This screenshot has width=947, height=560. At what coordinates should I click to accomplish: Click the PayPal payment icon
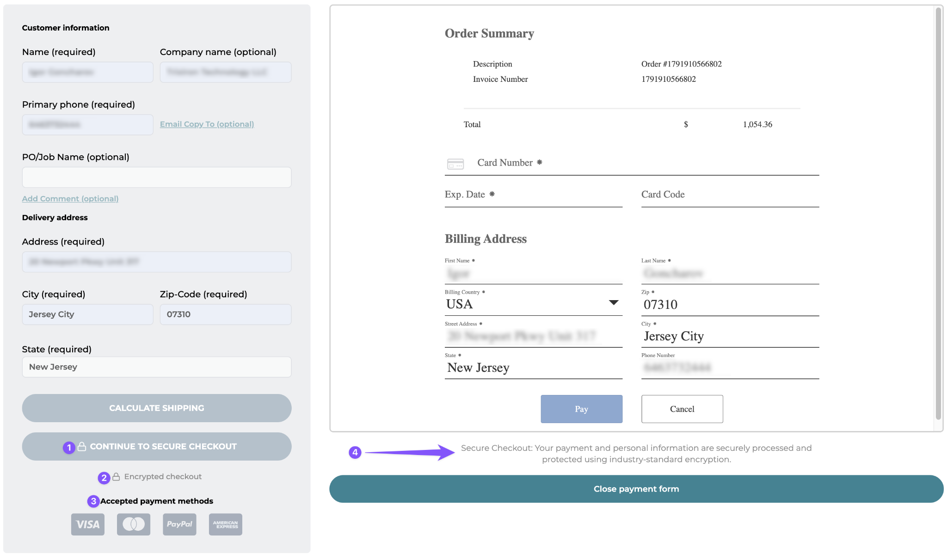click(179, 524)
